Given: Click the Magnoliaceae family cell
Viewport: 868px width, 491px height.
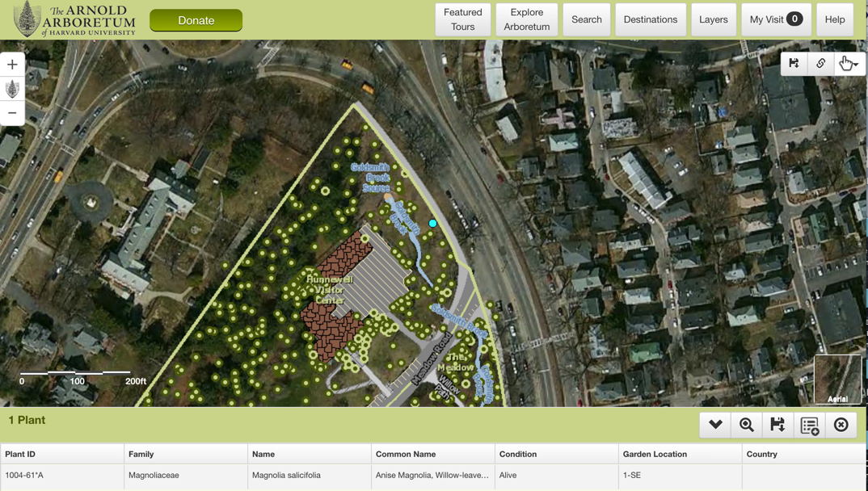Looking at the screenshot, I should point(185,475).
